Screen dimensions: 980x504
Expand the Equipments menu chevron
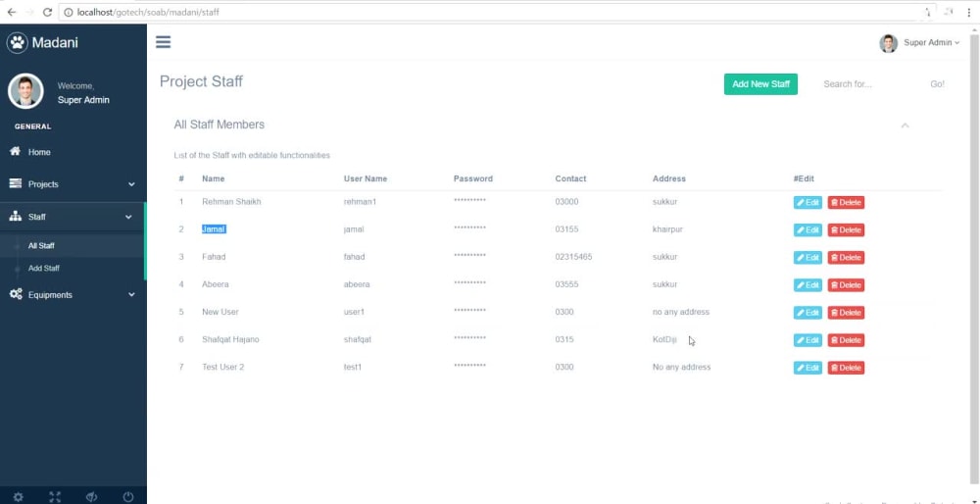[x=131, y=294]
